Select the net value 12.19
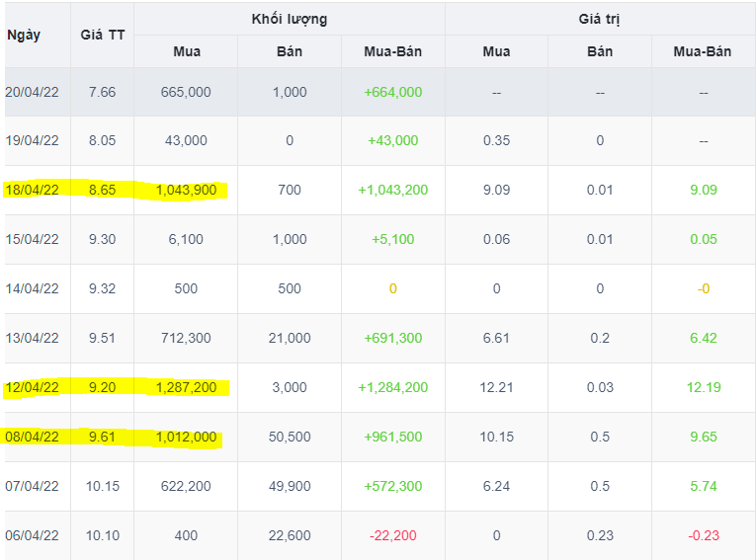 703,387
